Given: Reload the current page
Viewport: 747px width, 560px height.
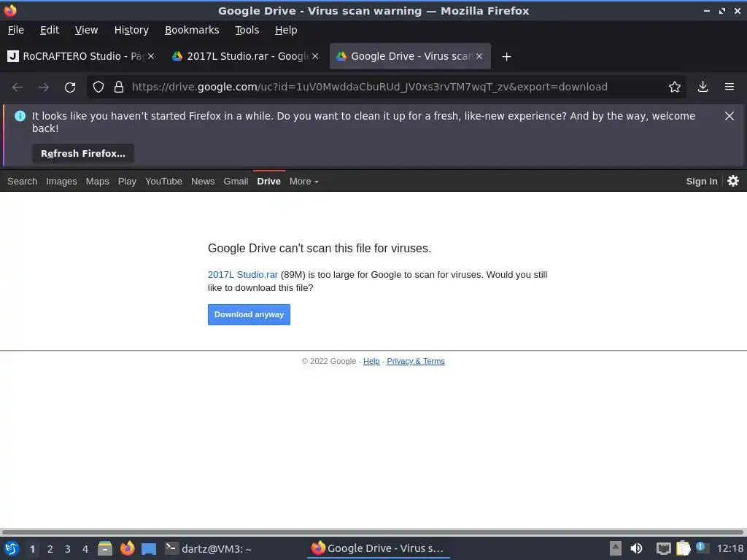Looking at the screenshot, I should pos(70,87).
